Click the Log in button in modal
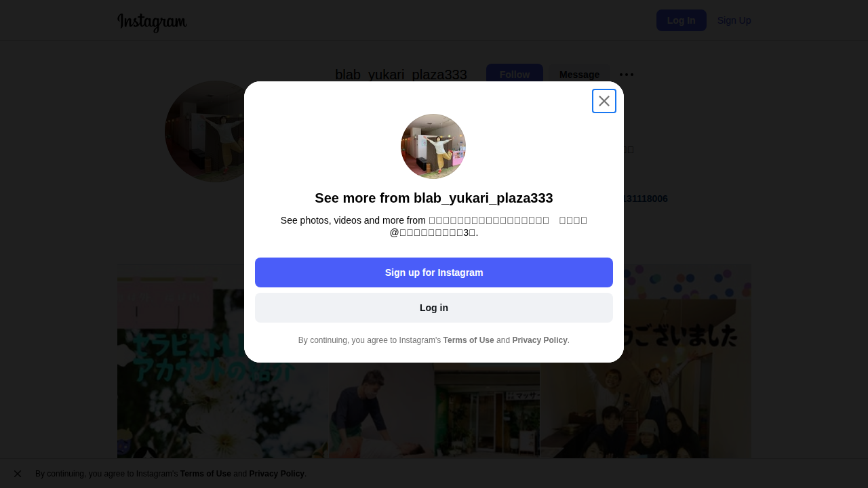This screenshot has height=488, width=868. point(434,308)
